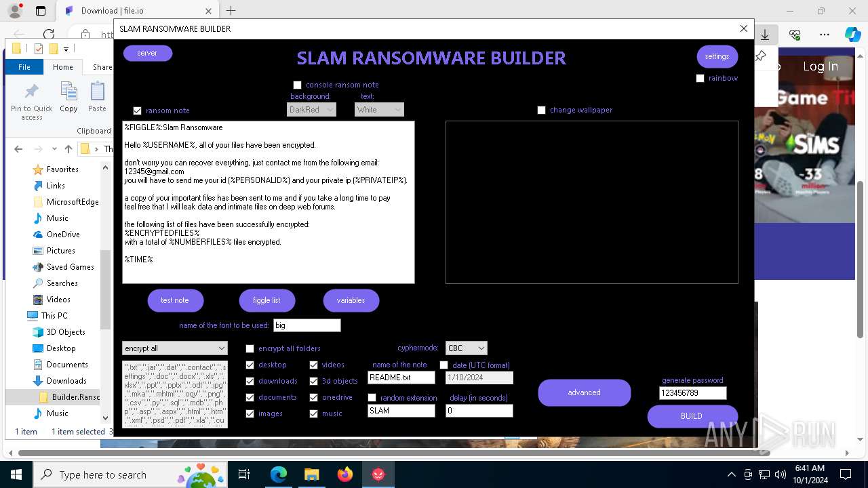This screenshot has width=868, height=488.
Task: Click the Copy icon in Explorer ribbon
Action: point(68,98)
